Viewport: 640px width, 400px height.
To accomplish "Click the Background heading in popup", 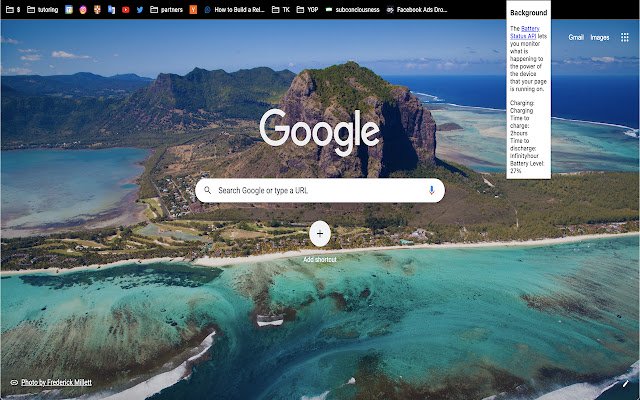I will (529, 13).
